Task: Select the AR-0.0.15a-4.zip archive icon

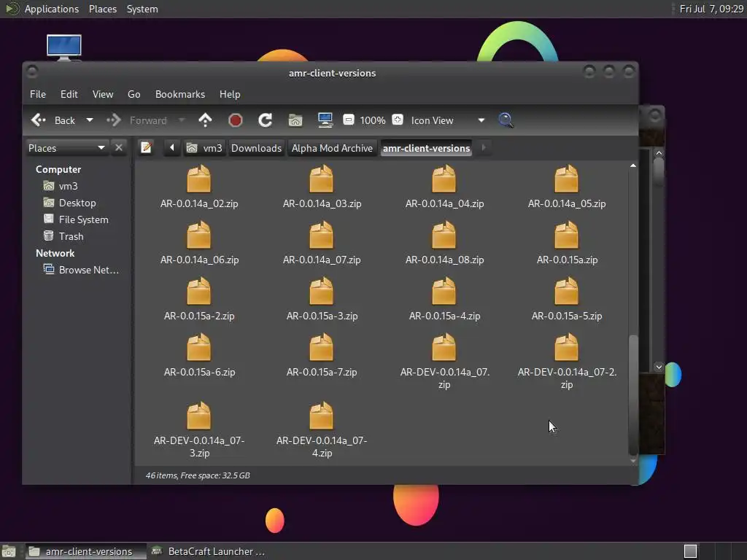Action: [444, 291]
